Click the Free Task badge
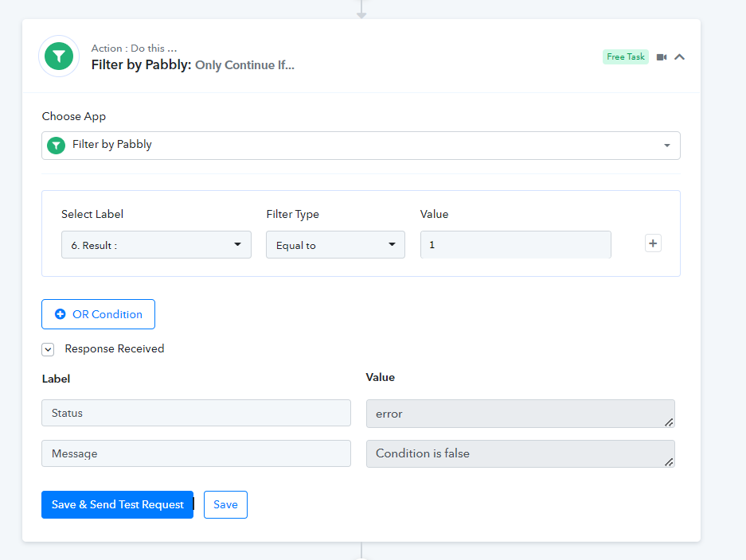The height and width of the screenshot is (560, 746). point(626,56)
